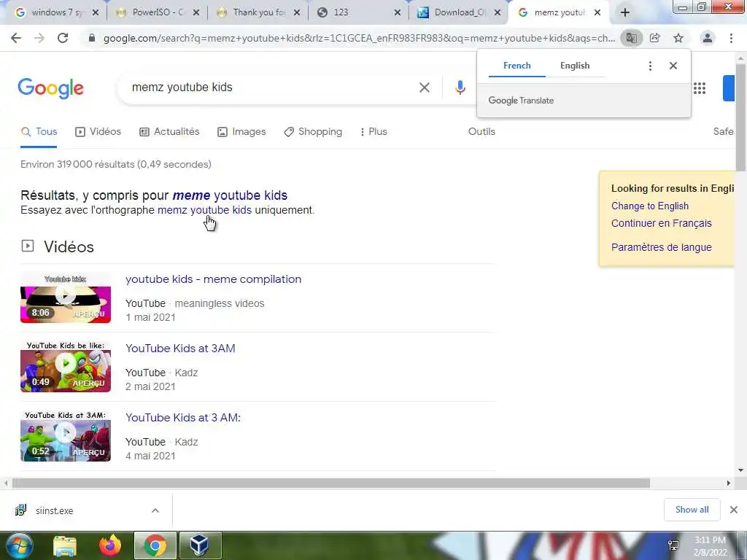This screenshot has height=560, width=747.
Task: Start voice search with the microphone icon
Action: [460, 87]
